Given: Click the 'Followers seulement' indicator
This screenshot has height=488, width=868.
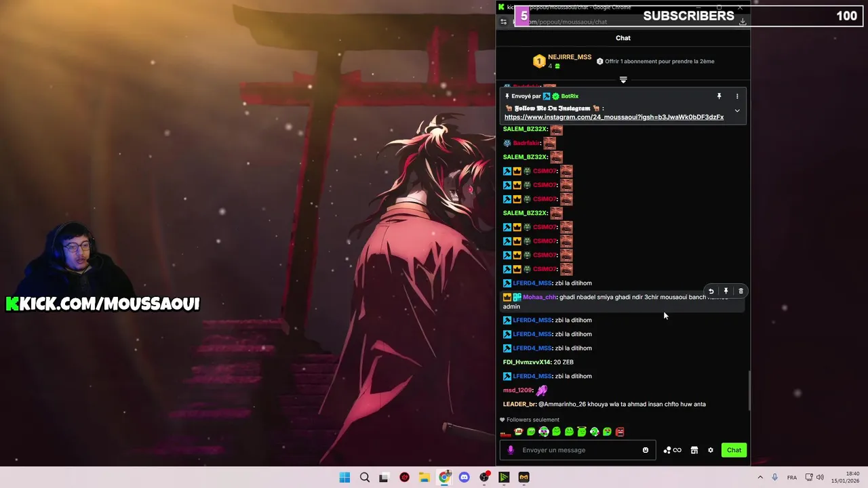Looking at the screenshot, I should click(530, 420).
